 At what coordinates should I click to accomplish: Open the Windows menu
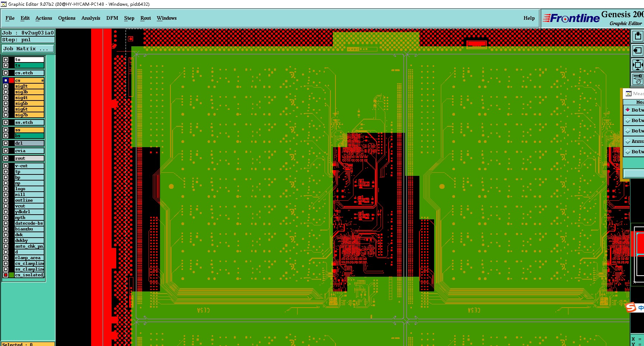(x=167, y=18)
